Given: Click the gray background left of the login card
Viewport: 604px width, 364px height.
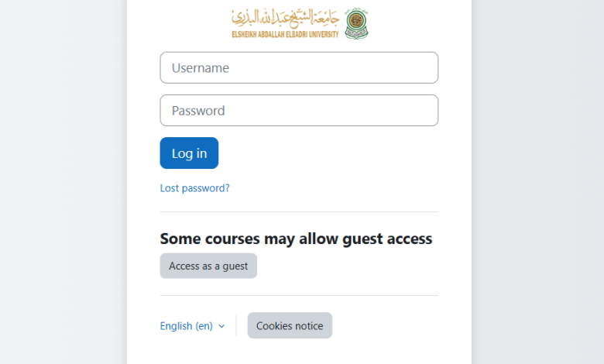Looking at the screenshot, I should pyautogui.click(x=63, y=182).
